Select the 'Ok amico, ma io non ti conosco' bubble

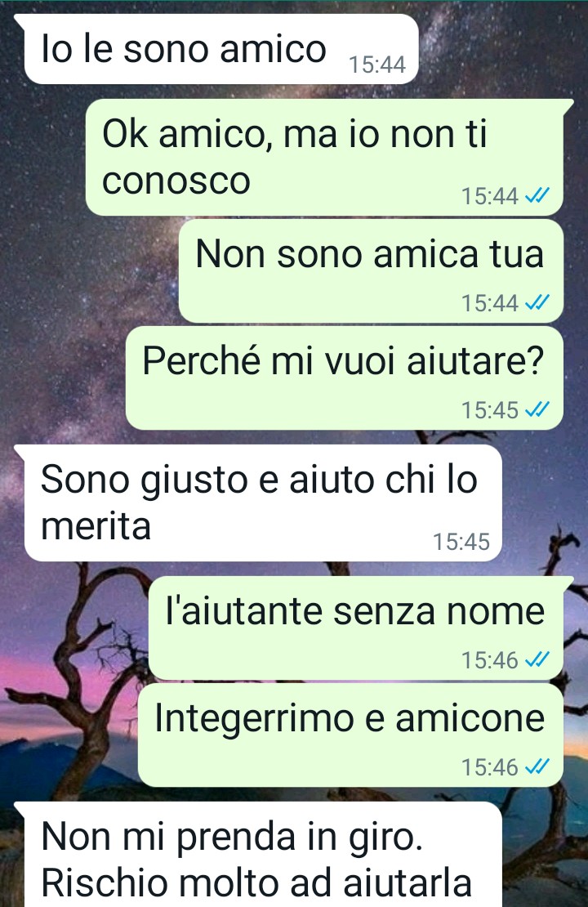[x=324, y=158]
